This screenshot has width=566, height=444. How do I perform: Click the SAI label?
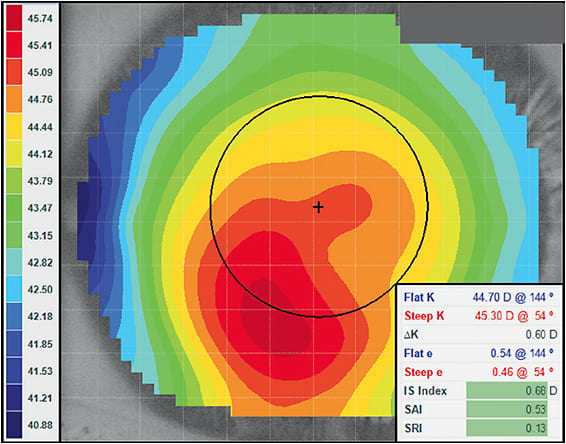click(414, 409)
